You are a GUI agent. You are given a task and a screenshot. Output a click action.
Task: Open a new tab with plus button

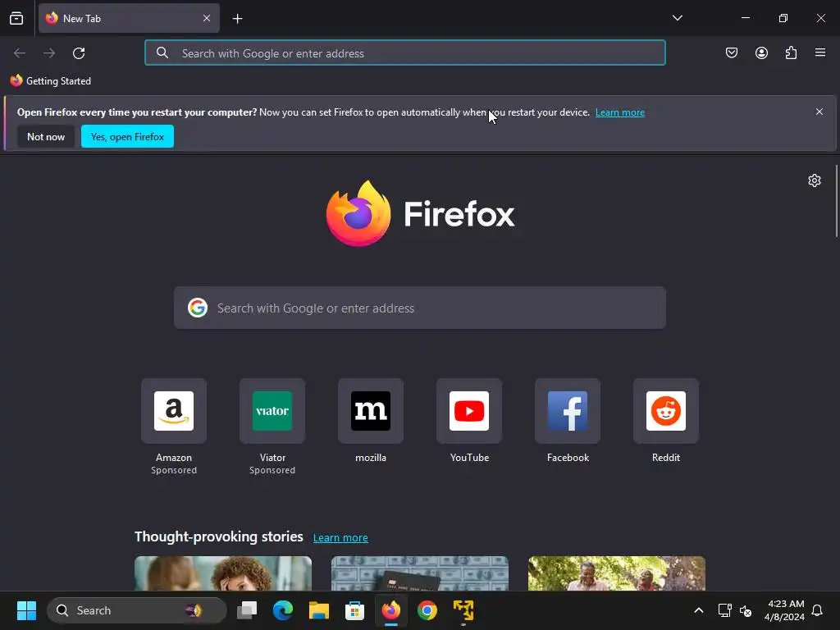click(x=237, y=19)
